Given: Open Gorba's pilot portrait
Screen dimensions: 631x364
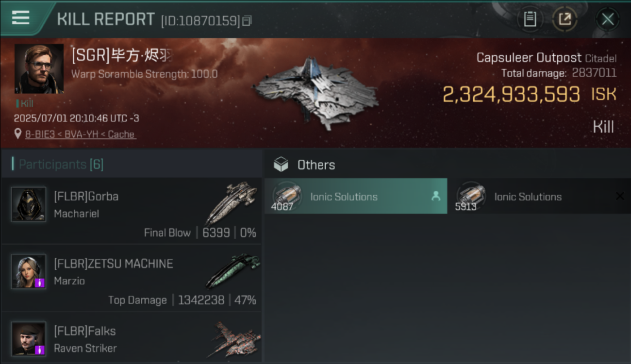Looking at the screenshot, I should click(29, 204).
